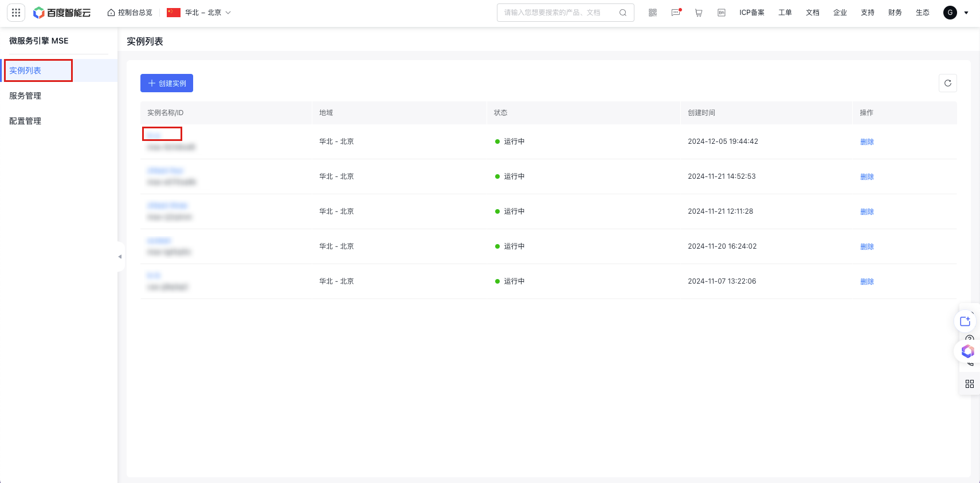Open the floating AI assistant hexagon icon
980x483 pixels.
pos(967,351)
